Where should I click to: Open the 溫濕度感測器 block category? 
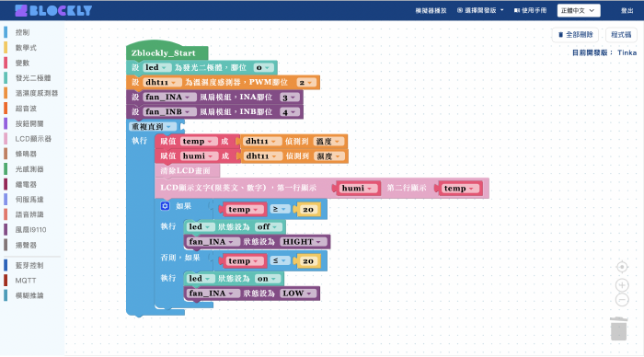click(37, 93)
